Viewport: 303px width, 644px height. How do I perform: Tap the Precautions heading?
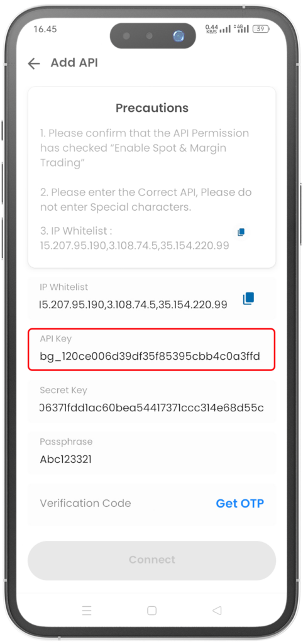(152, 108)
